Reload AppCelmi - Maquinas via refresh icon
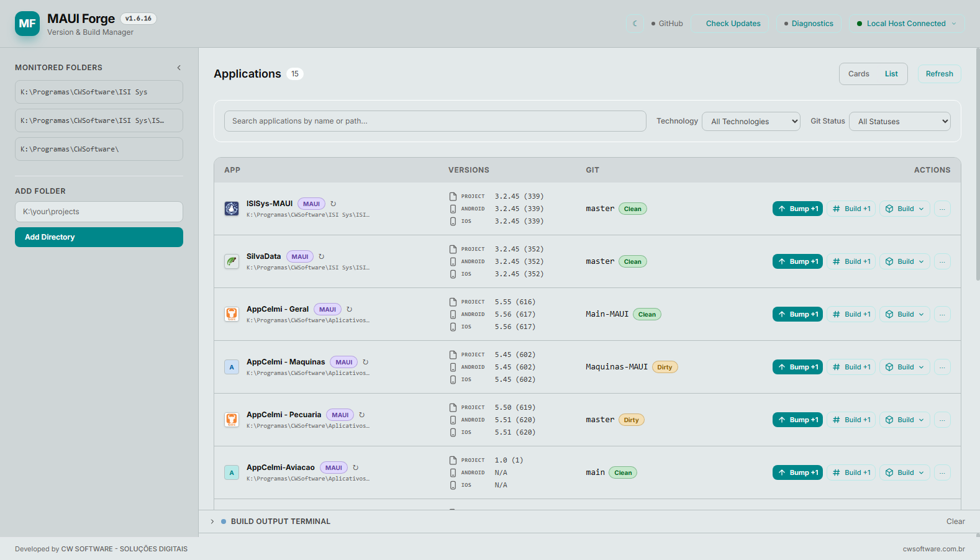The image size is (980, 560). (366, 362)
